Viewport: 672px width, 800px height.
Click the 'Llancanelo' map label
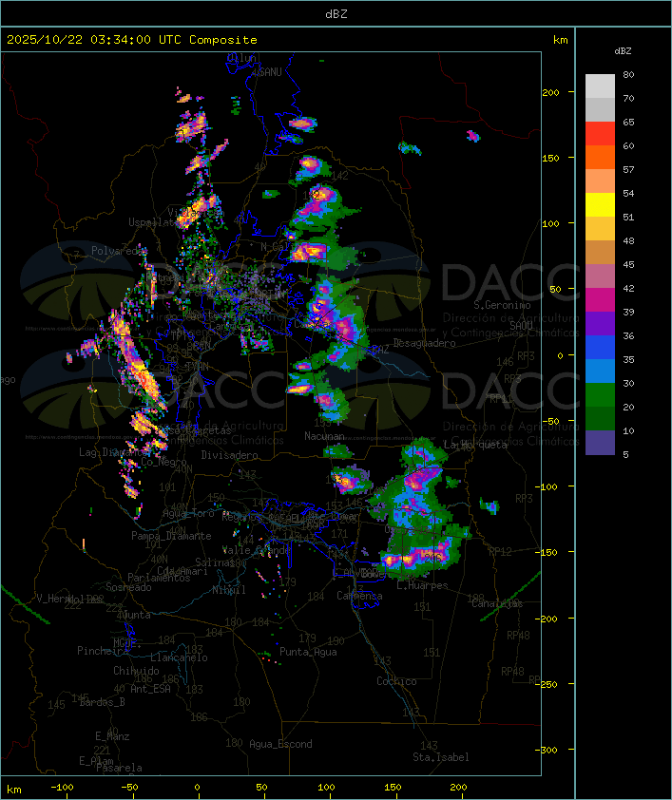click(179, 657)
